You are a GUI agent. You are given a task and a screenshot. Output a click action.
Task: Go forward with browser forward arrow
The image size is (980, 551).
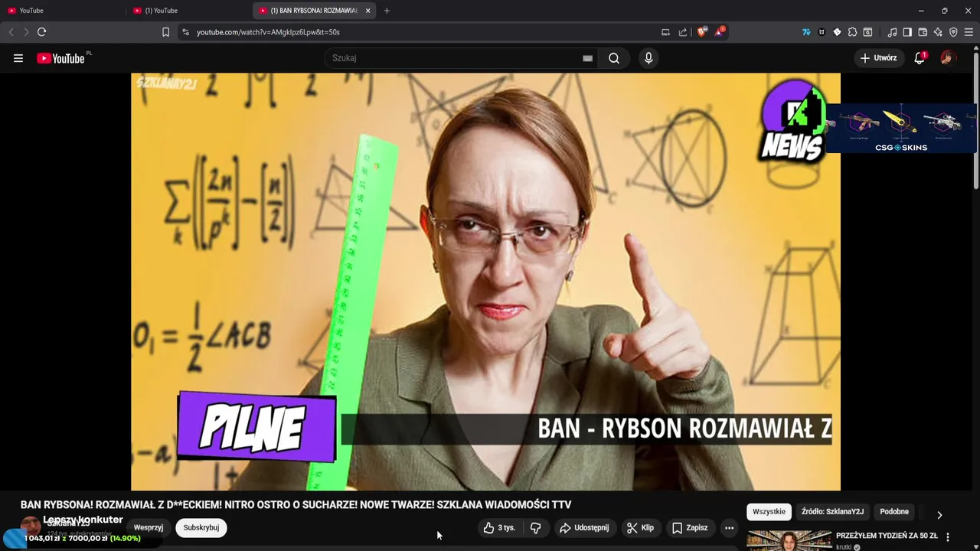(26, 32)
